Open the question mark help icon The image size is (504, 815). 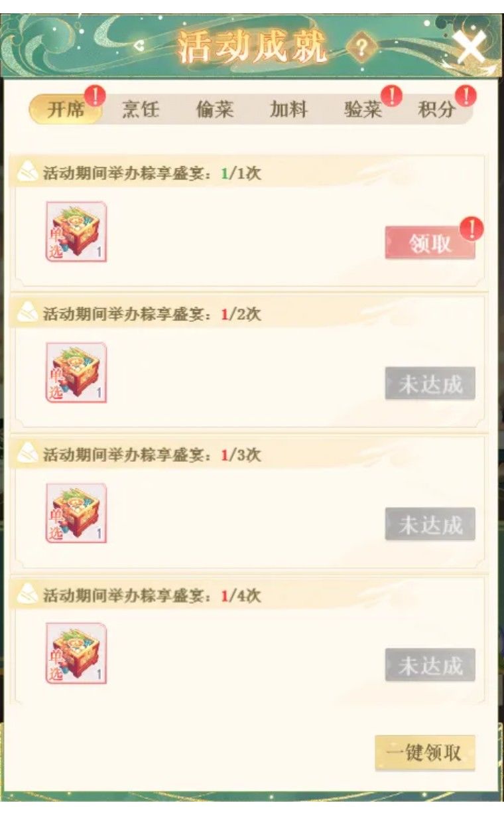[361, 47]
